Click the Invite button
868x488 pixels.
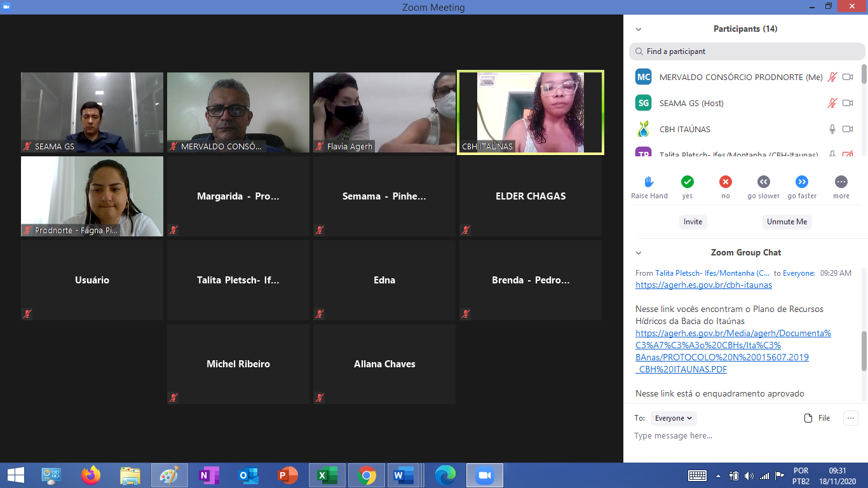coord(693,222)
